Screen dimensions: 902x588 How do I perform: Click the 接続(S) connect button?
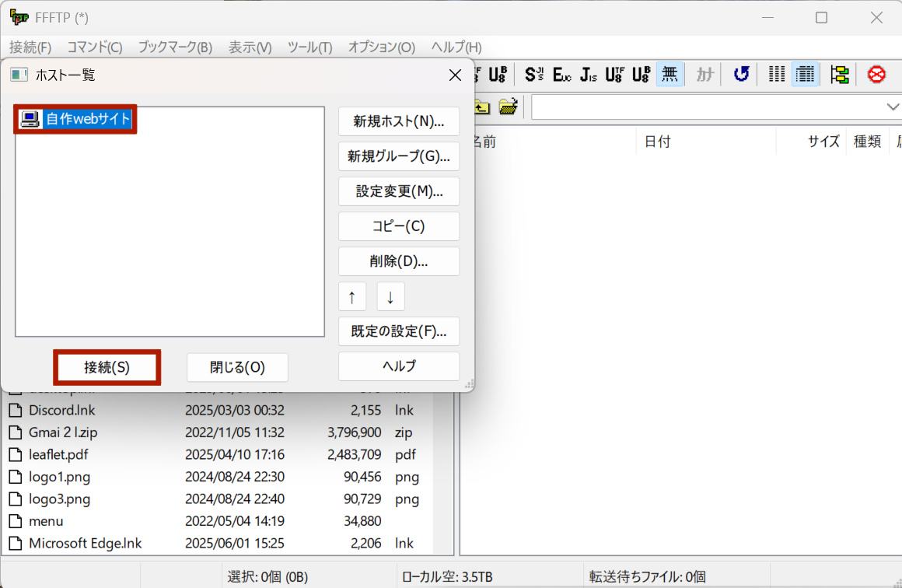pyautogui.click(x=107, y=368)
